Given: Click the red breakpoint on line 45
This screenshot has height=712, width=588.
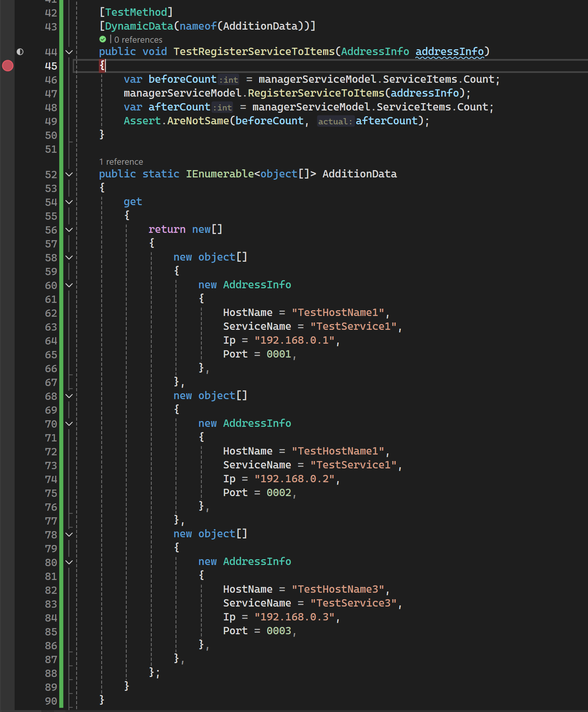Looking at the screenshot, I should [x=8, y=66].
